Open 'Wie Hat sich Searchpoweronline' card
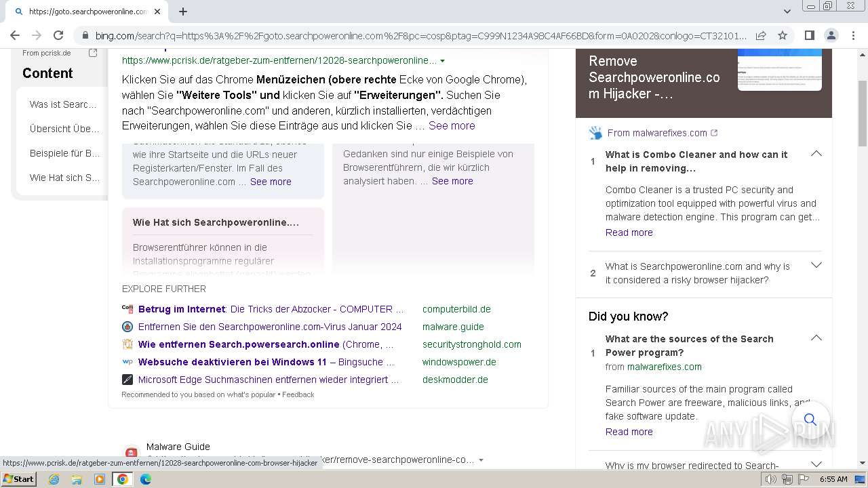 coord(223,241)
